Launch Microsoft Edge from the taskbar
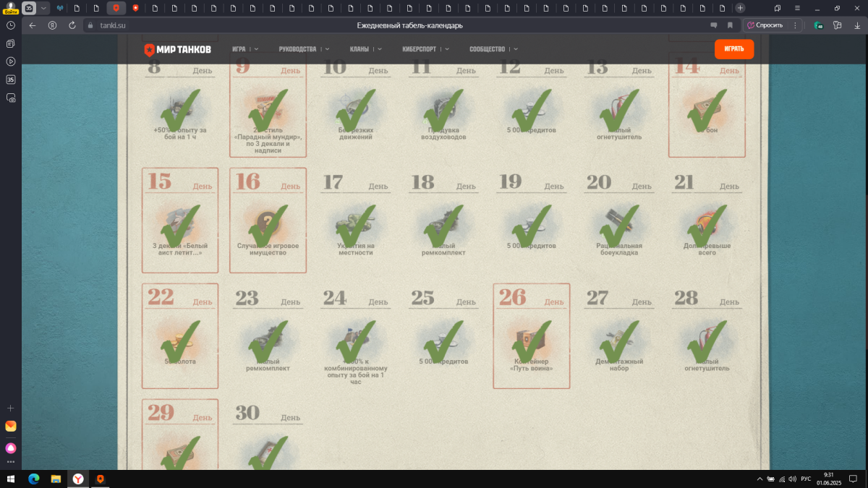The width and height of the screenshot is (868, 488). point(33,479)
